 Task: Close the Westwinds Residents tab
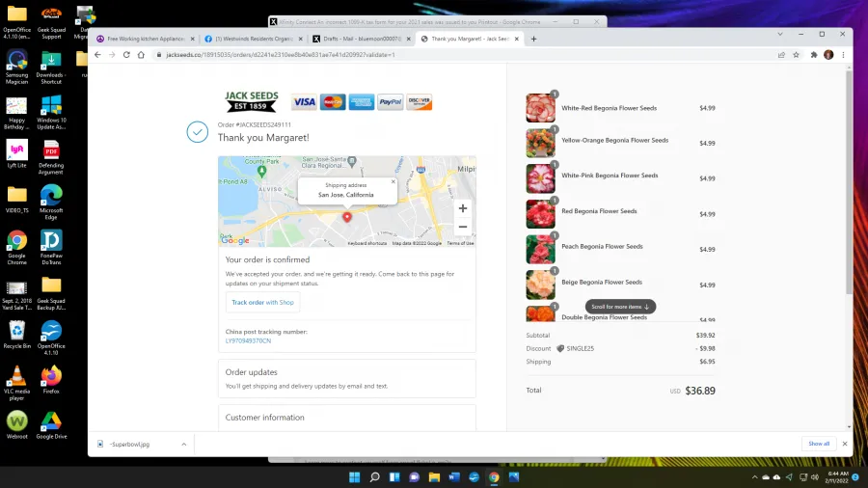pyautogui.click(x=301, y=39)
